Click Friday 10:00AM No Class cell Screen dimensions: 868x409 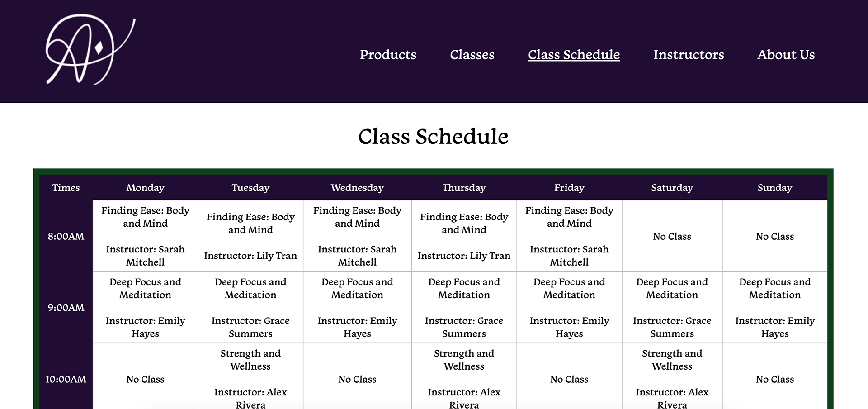coord(569,379)
